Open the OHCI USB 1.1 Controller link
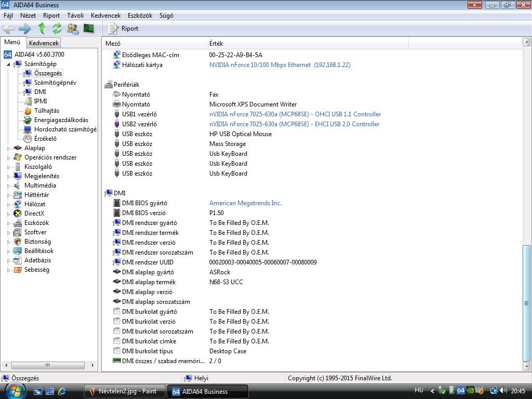This screenshot has height=399, width=532. click(295, 114)
